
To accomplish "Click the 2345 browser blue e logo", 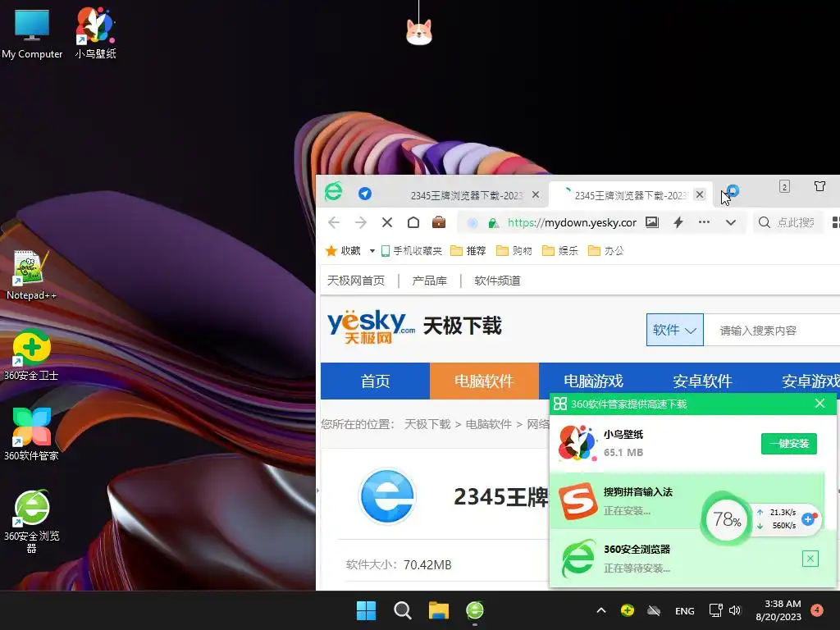I will 387,496.
